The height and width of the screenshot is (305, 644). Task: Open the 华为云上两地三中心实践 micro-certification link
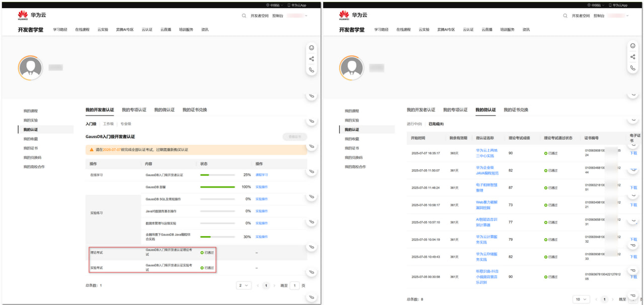[x=487, y=153]
